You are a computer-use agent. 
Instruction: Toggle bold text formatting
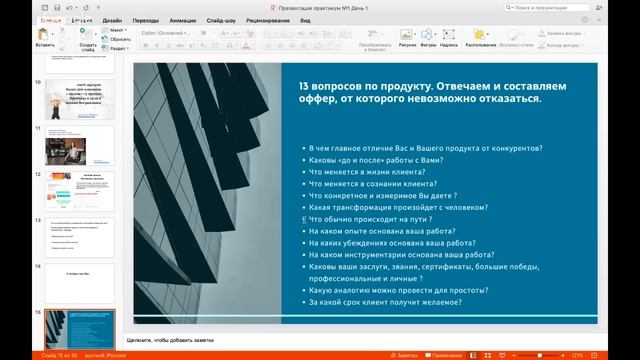pos(145,46)
